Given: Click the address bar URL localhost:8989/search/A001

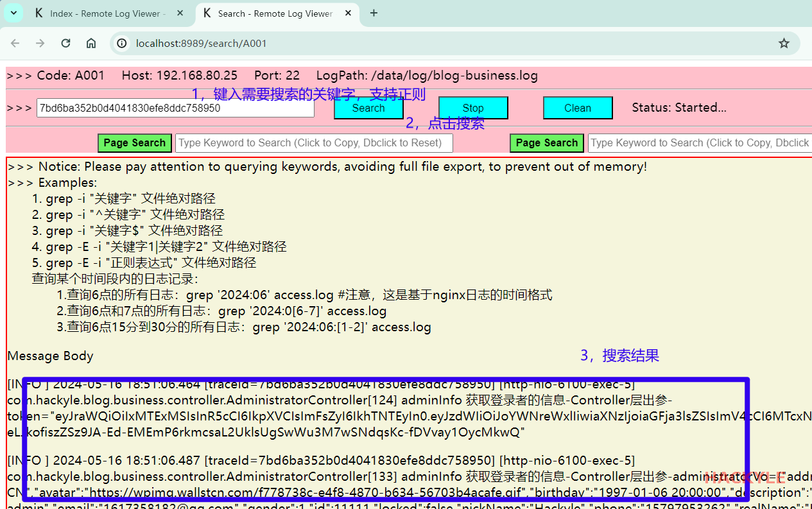Looking at the screenshot, I should (201, 43).
